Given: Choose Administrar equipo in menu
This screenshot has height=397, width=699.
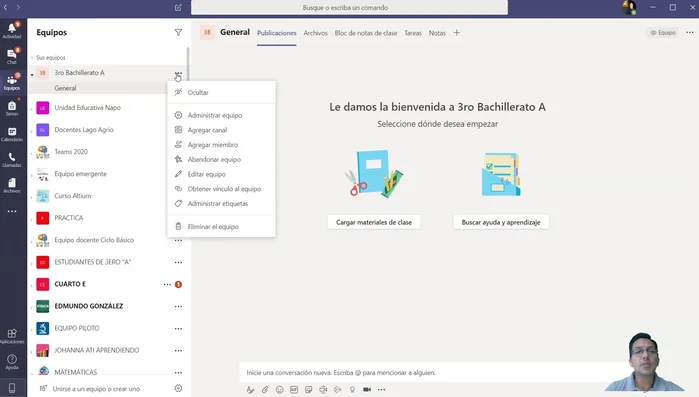Looking at the screenshot, I should (222, 115).
